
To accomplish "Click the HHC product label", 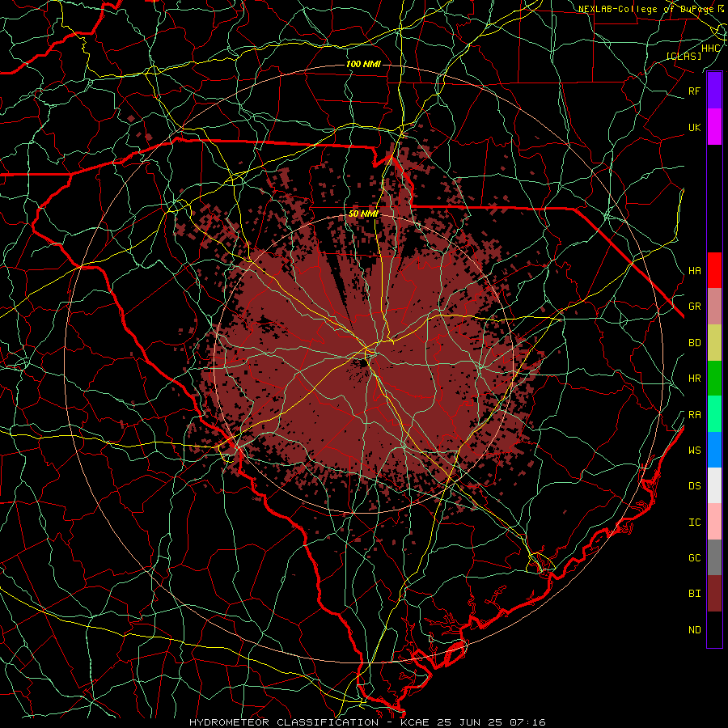I will pyautogui.click(x=710, y=49).
